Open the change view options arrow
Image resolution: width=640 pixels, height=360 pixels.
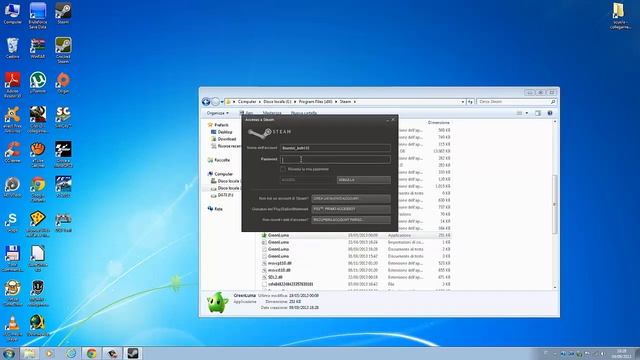527,113
